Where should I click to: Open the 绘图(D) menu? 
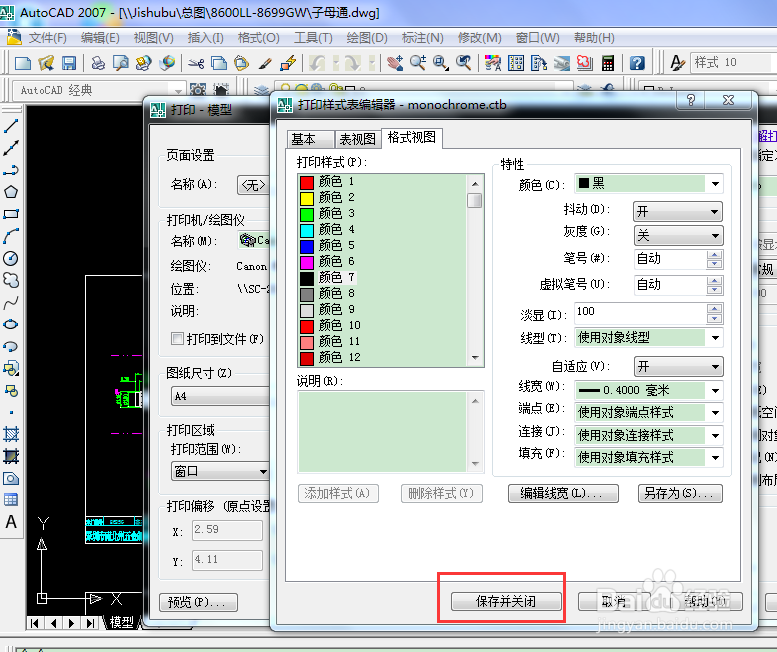tap(367, 38)
